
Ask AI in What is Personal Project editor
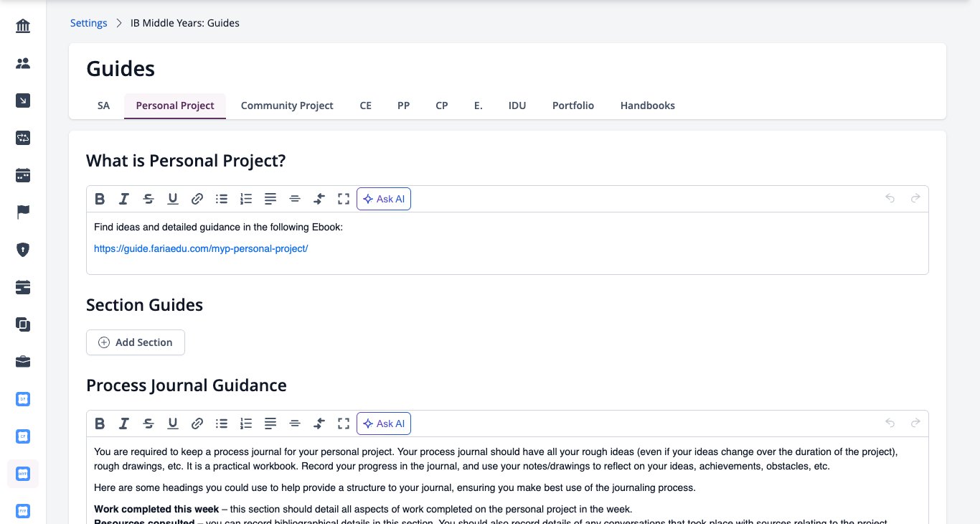point(384,199)
